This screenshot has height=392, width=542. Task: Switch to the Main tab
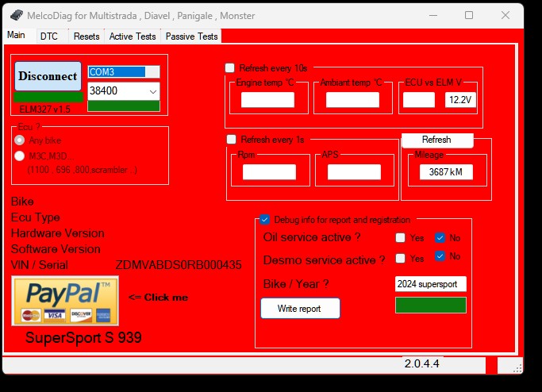[16, 35]
